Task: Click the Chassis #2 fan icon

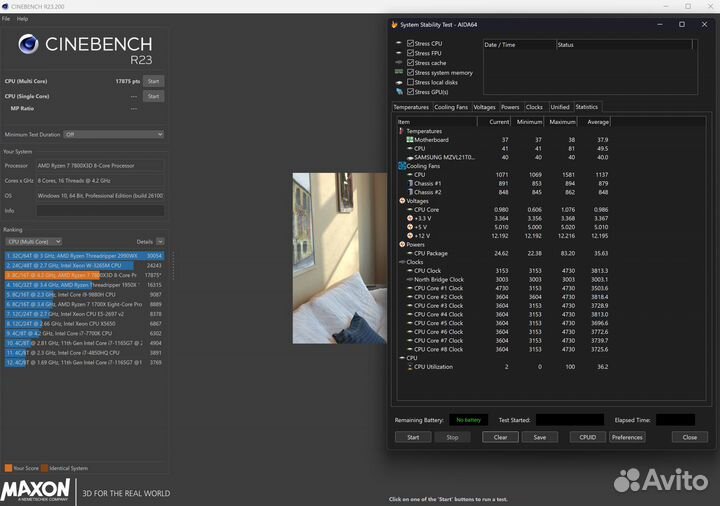Action: (x=410, y=192)
